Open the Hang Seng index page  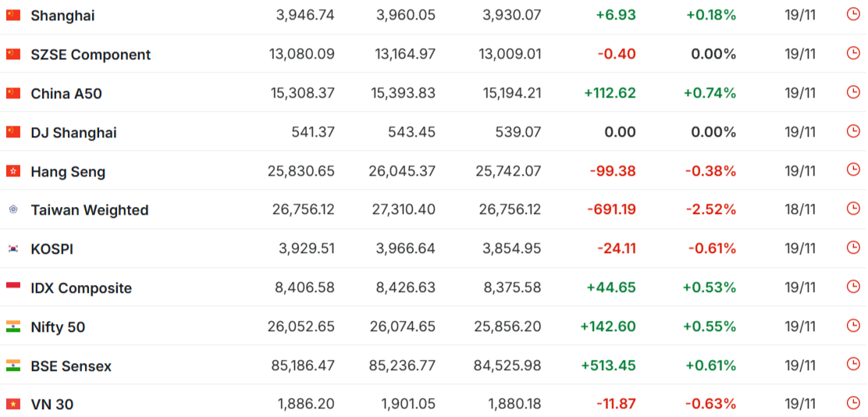pos(68,172)
